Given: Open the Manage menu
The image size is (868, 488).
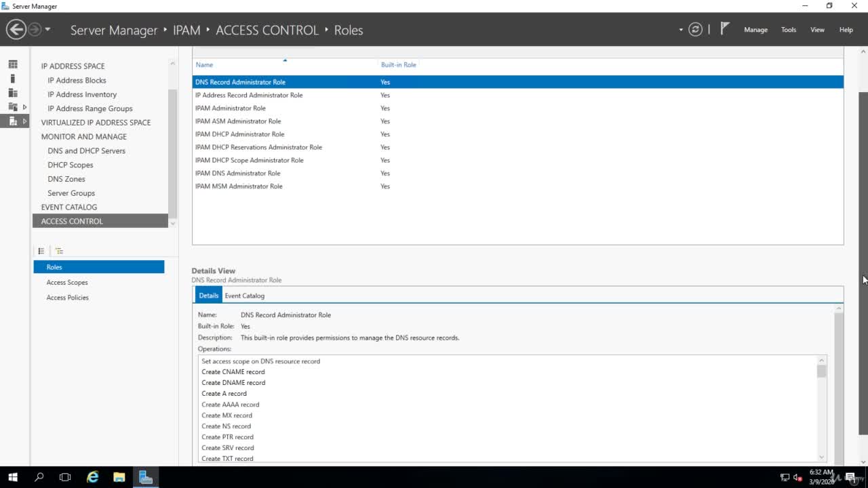Looking at the screenshot, I should tap(755, 30).
